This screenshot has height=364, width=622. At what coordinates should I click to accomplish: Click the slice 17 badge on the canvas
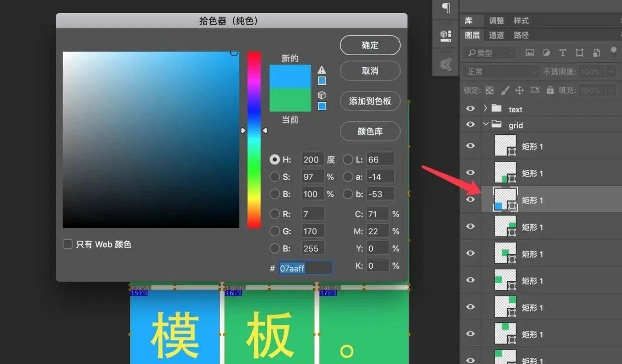click(328, 292)
